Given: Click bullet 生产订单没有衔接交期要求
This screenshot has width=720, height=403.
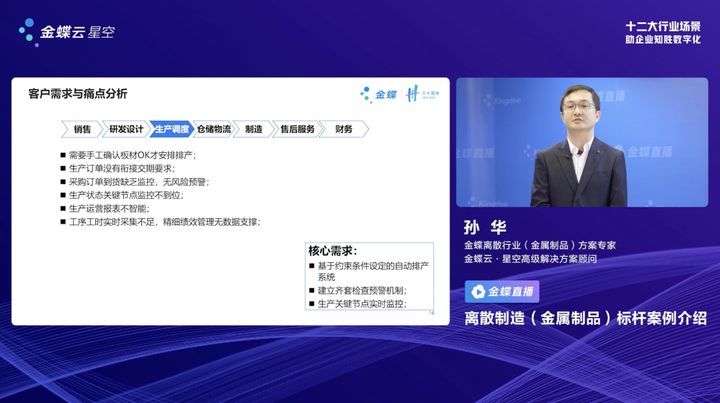Looking at the screenshot, I should pyautogui.click(x=122, y=168).
